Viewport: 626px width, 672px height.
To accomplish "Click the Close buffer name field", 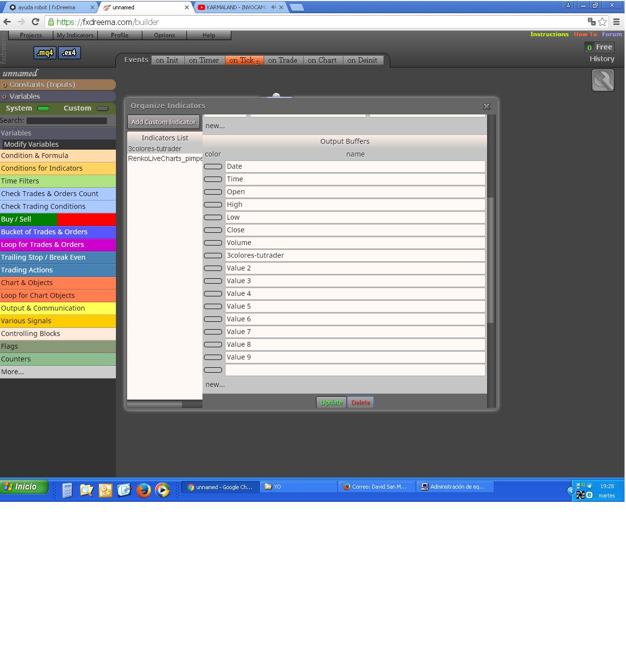I will (x=355, y=230).
